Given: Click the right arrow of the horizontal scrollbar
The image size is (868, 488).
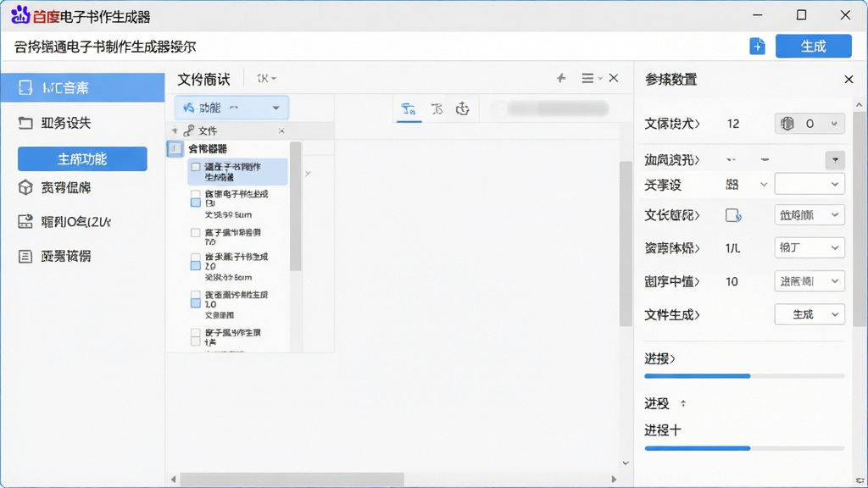Looking at the screenshot, I should pos(614,480).
